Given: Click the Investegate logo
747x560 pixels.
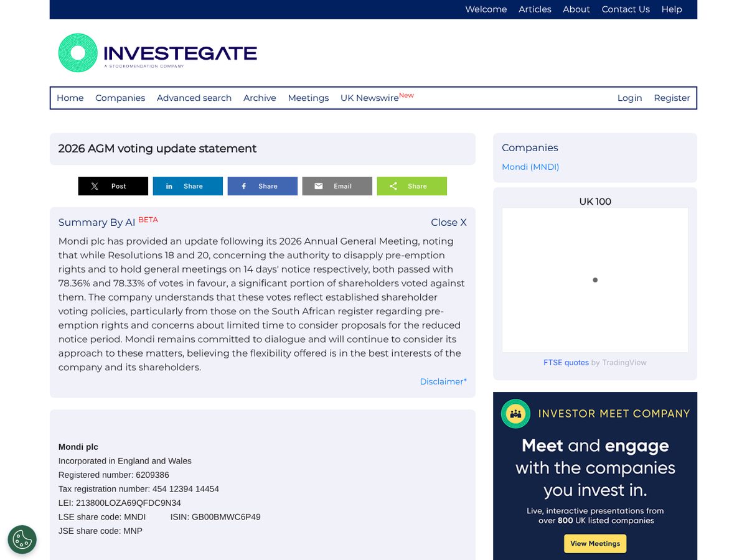Looking at the screenshot, I should point(157,53).
